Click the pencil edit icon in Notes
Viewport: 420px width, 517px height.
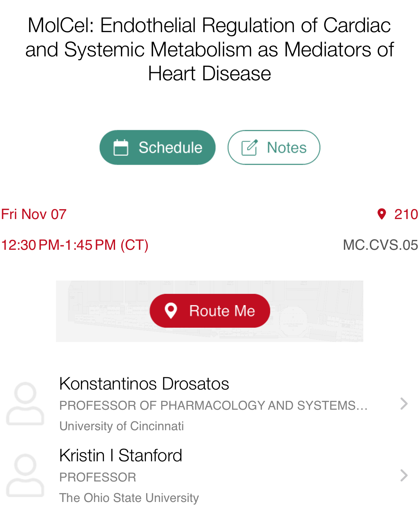click(249, 148)
